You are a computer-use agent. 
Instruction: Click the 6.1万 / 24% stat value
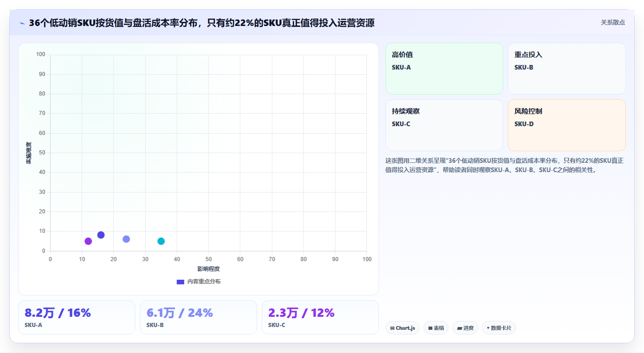coord(180,313)
